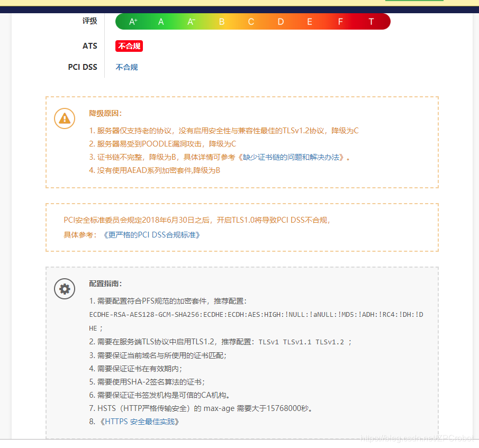Click the 不合规 status beside PCI DSS
The width and height of the screenshot is (479, 448).
126,67
